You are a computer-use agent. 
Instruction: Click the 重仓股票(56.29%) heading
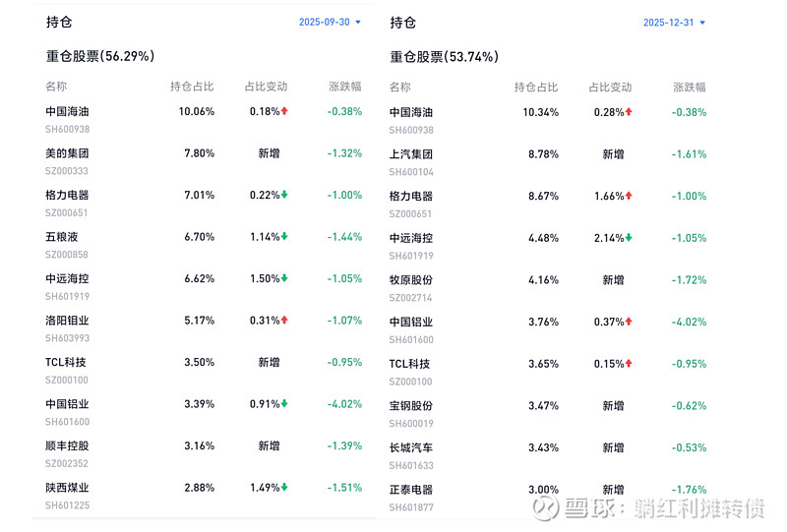pos(100,56)
